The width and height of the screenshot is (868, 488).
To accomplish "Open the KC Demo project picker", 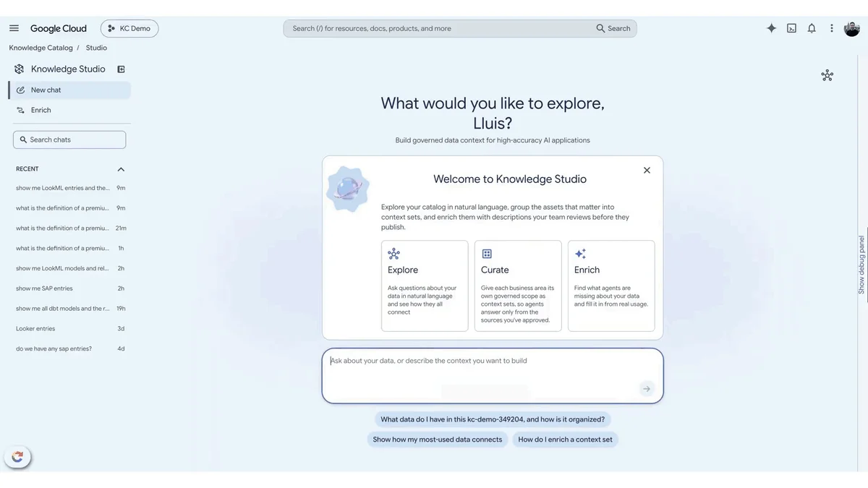I will 129,28.
